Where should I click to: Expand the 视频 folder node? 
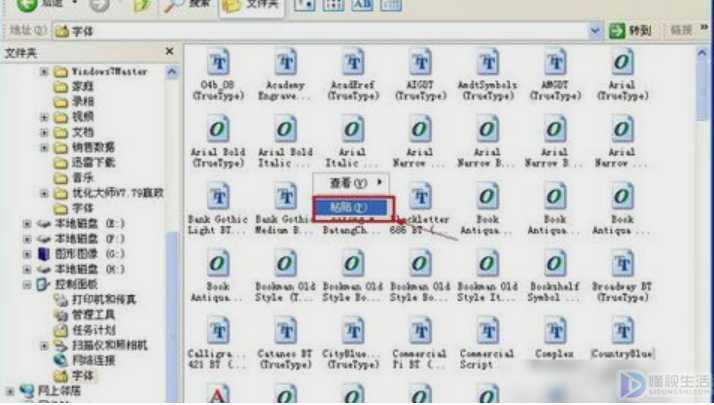coord(44,117)
